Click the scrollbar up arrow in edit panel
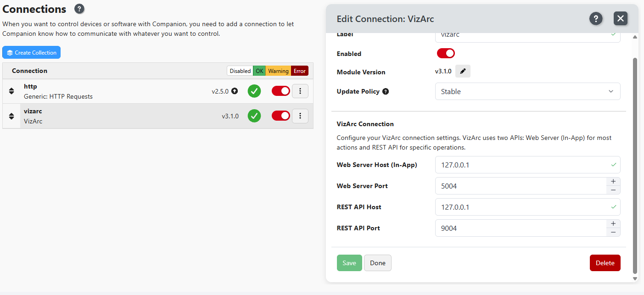Screen dimensions: 644x295 pos(635,37)
